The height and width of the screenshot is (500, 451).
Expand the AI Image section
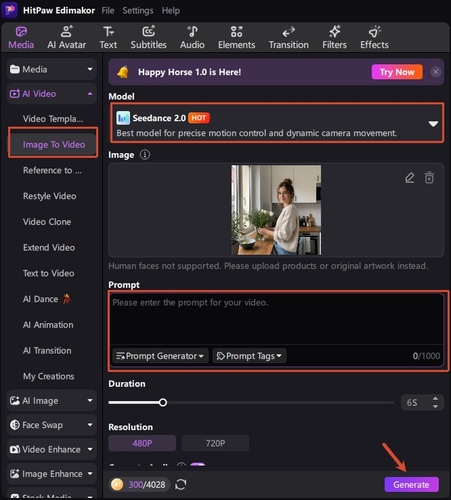[52, 401]
